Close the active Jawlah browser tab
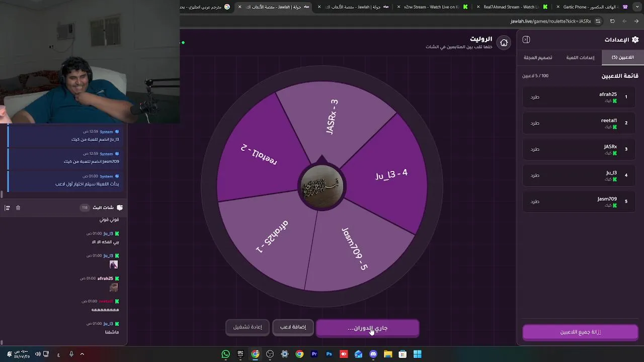 pos(240,7)
